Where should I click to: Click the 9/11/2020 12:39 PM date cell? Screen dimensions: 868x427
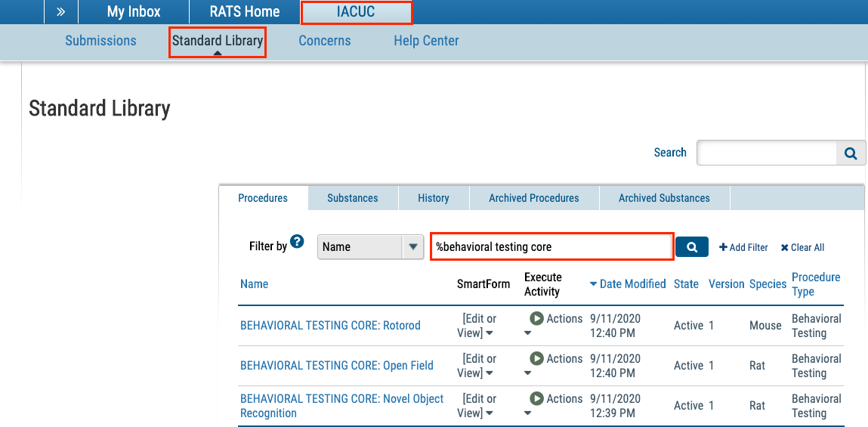pos(616,406)
